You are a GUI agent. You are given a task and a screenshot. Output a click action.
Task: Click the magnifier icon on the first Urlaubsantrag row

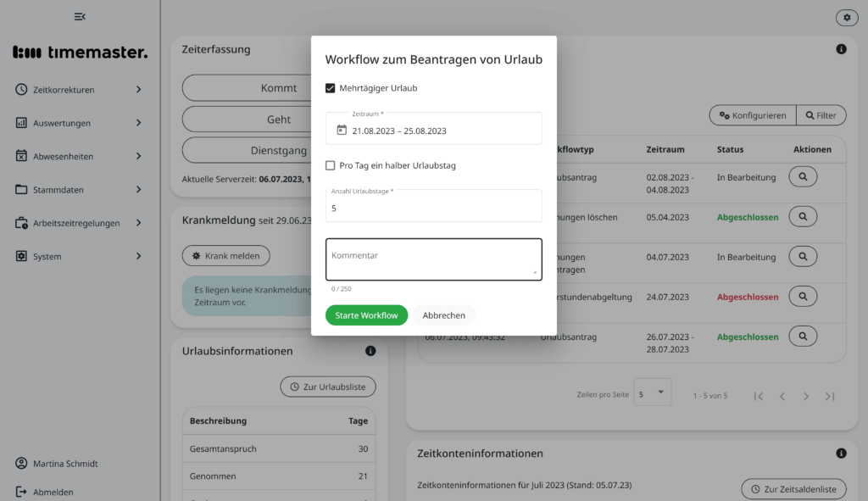point(803,176)
